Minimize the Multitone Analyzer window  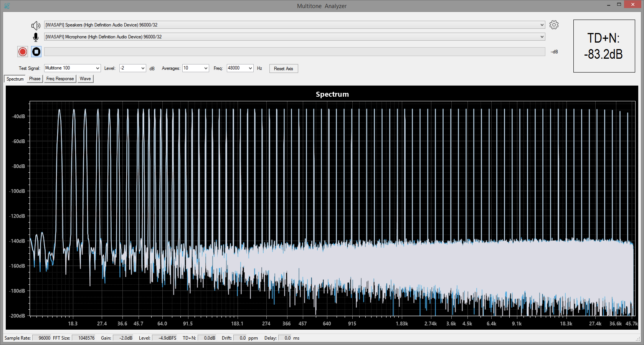click(609, 5)
